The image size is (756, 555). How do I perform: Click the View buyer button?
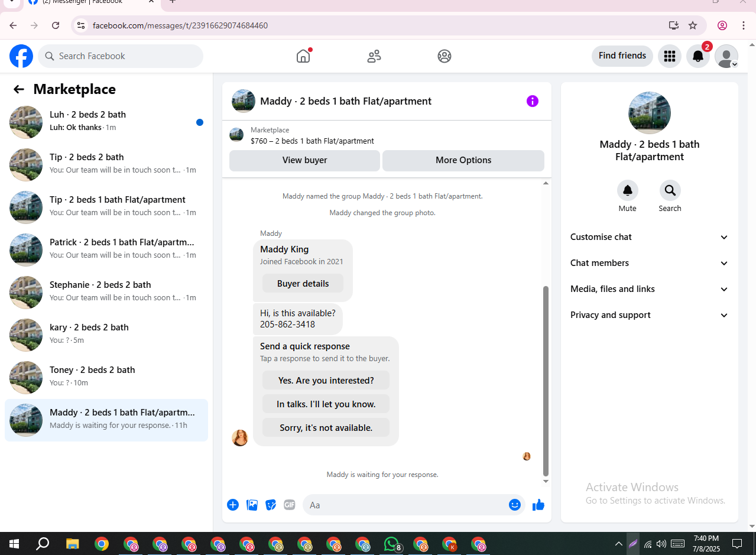point(304,160)
